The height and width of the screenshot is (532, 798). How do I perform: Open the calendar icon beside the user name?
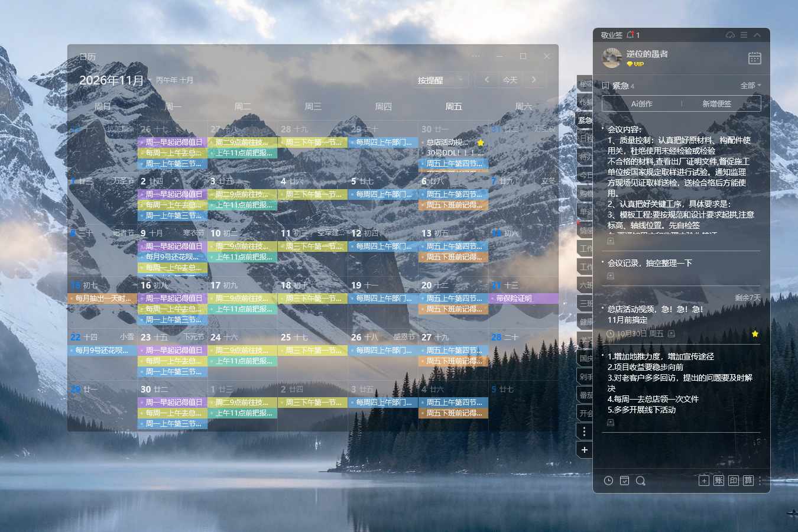[755, 58]
